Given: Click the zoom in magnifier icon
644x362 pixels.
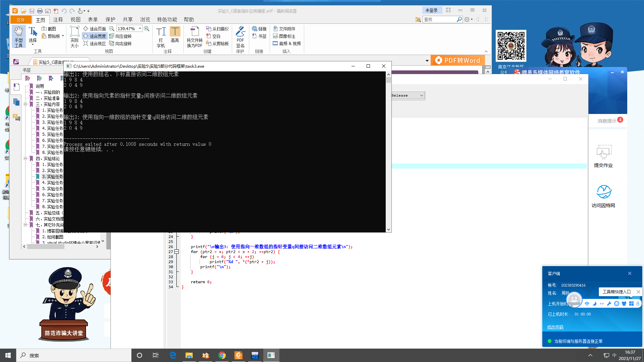Looking at the screenshot, I should click(x=147, y=29).
